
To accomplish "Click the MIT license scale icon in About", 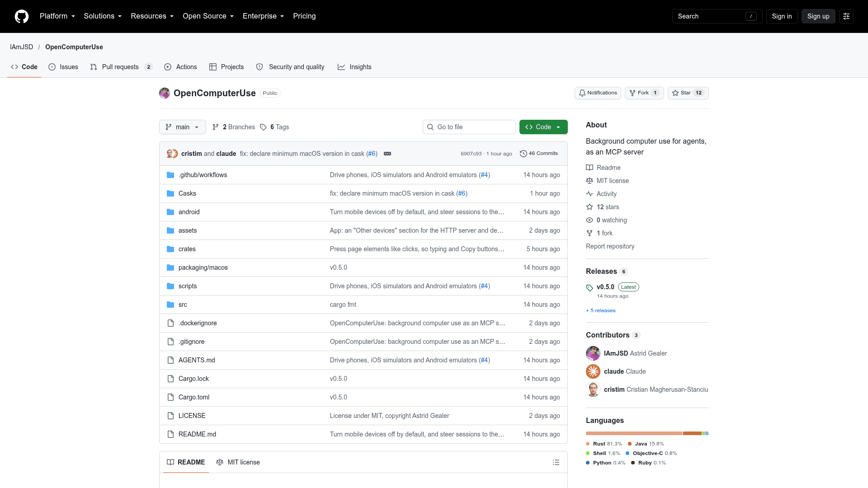I will [590, 181].
